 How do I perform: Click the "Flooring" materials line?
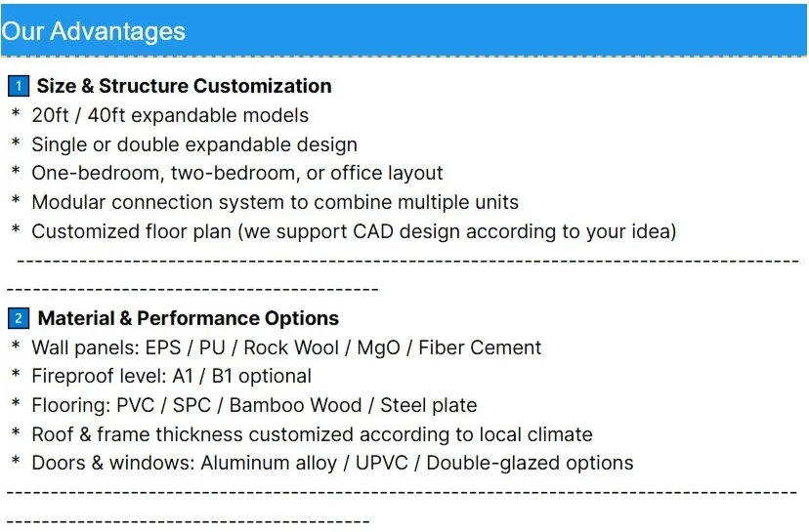254,405
